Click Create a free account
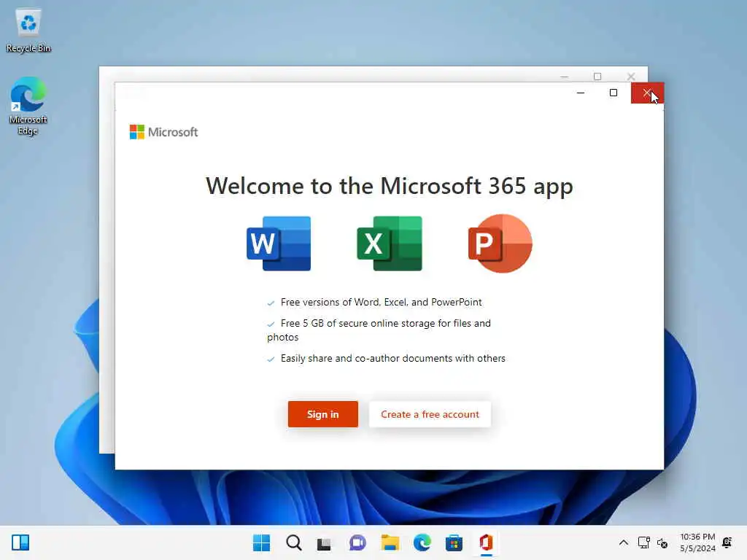 click(x=430, y=414)
